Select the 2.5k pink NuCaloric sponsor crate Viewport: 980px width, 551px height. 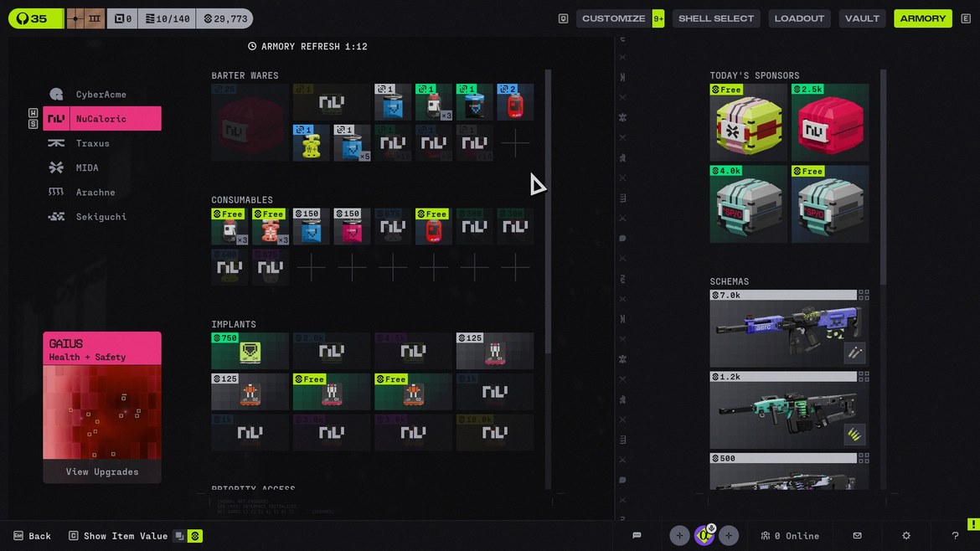(829, 123)
